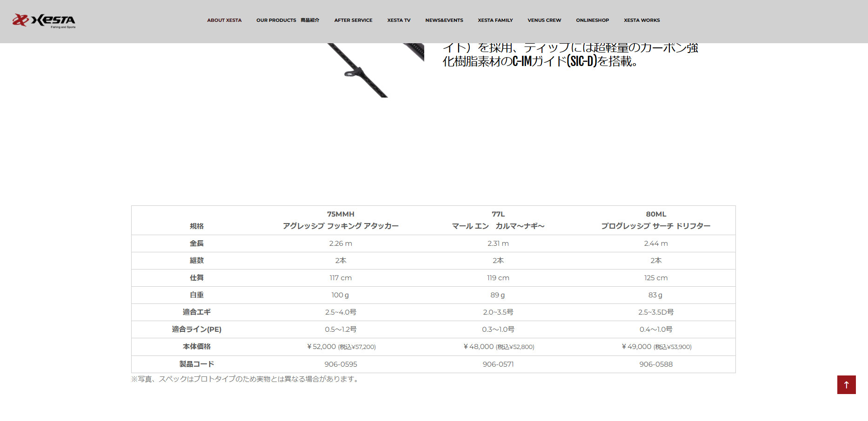Click the 本体価格 row label
This screenshot has height=421, width=868.
point(197,347)
